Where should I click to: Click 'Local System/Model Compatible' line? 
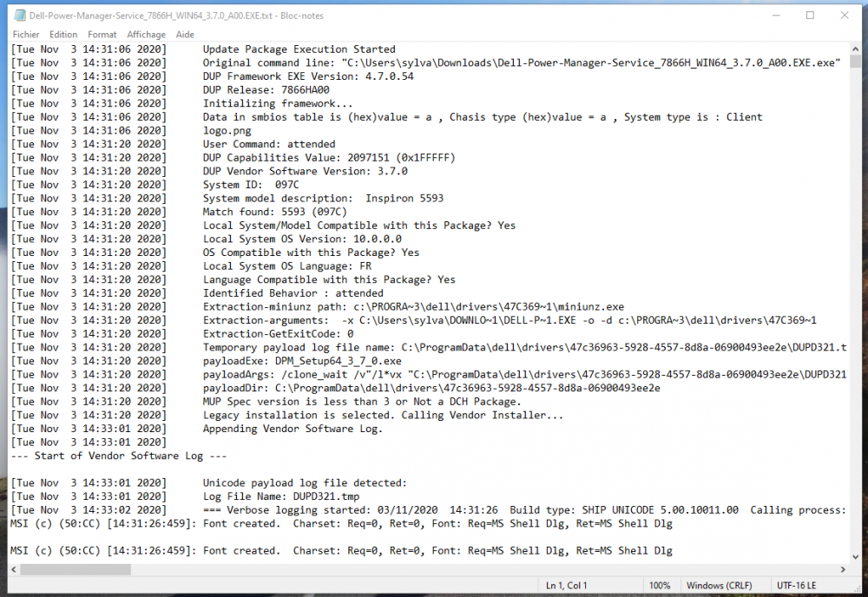click(x=358, y=226)
